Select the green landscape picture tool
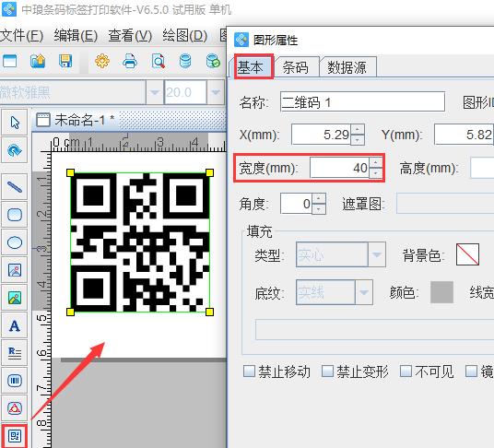This screenshot has width=494, height=448. click(x=15, y=298)
